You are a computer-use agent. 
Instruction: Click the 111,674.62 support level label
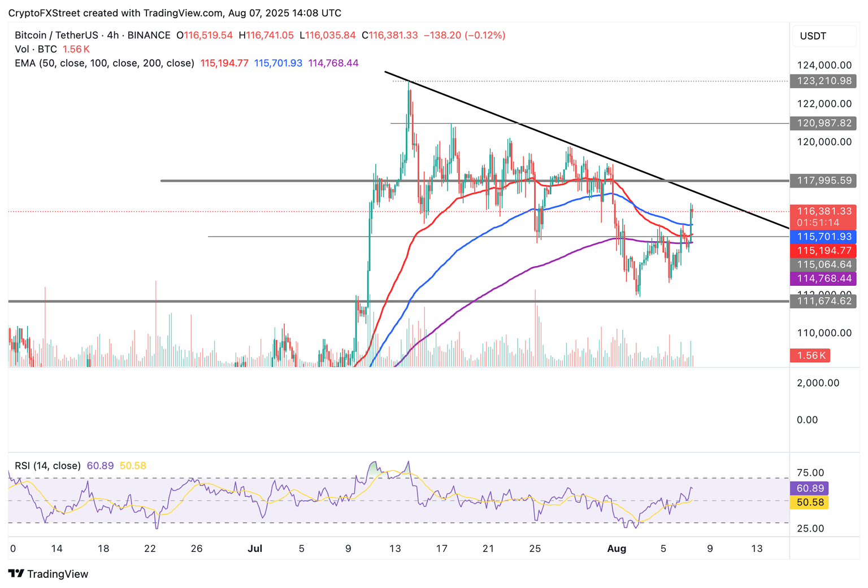(x=823, y=301)
